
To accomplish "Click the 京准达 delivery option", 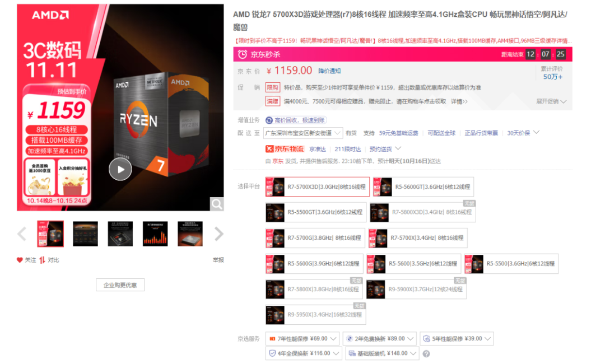I will [318, 149].
